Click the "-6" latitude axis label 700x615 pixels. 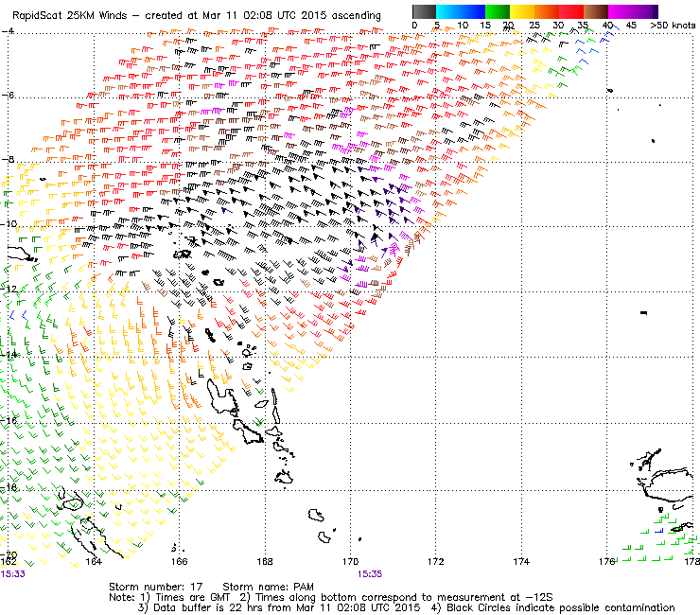pyautogui.click(x=8, y=96)
